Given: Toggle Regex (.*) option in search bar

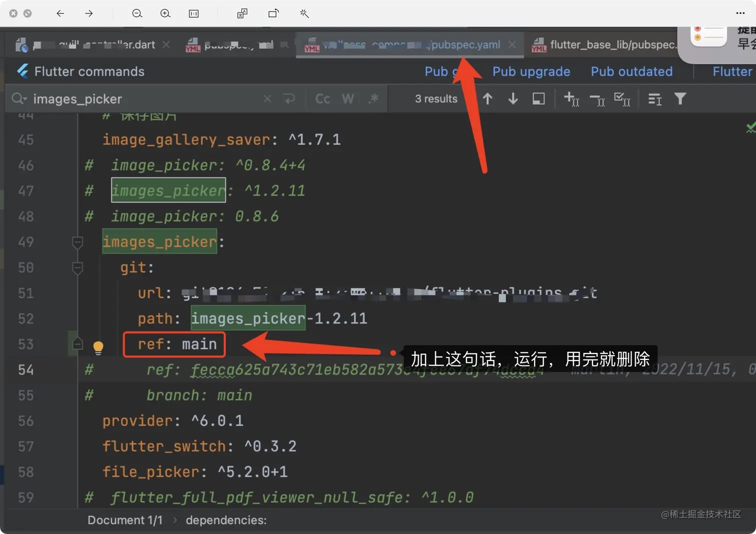Looking at the screenshot, I should pos(373,98).
